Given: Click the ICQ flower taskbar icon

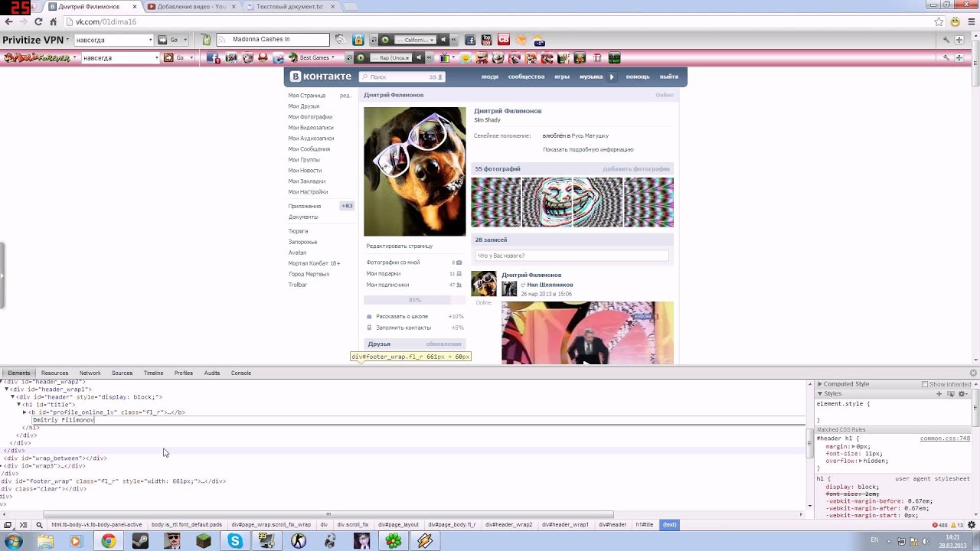Looking at the screenshot, I should tap(394, 541).
